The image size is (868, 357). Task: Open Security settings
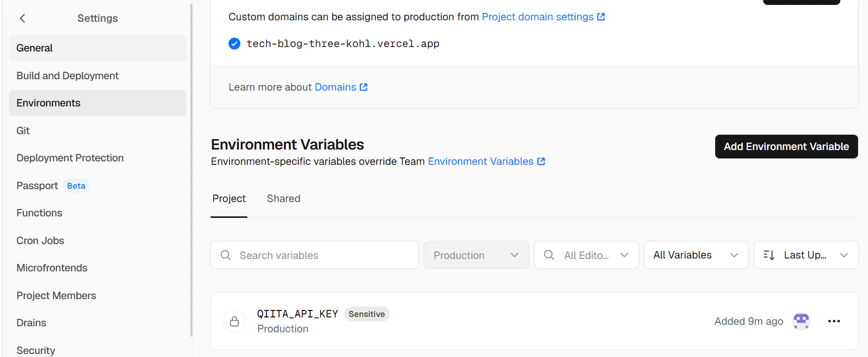pyautogui.click(x=97, y=350)
